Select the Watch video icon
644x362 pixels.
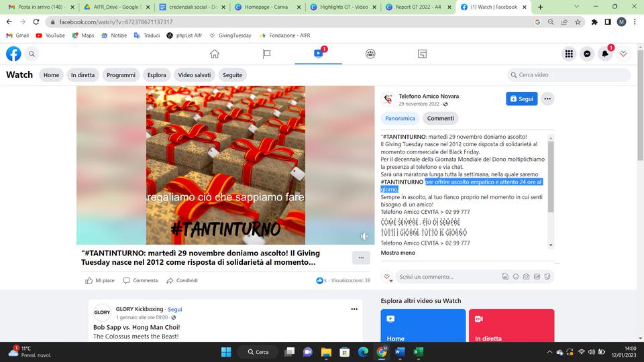318,54
